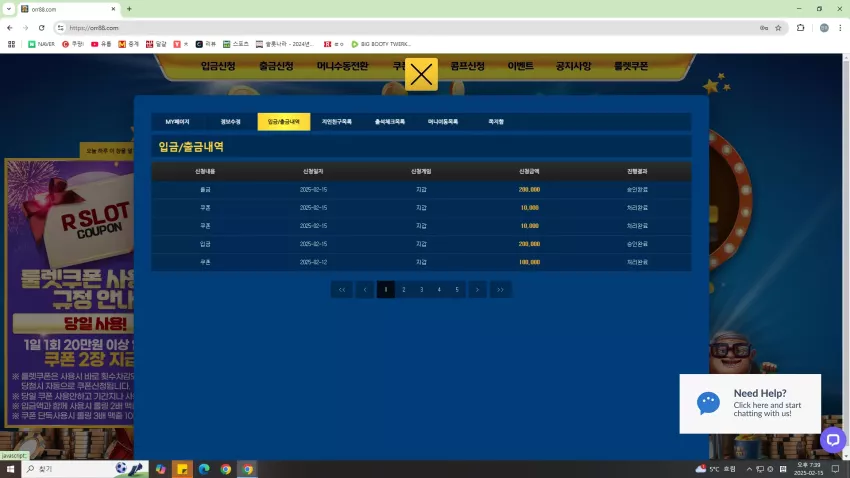
Task: Go to next page with > button
Action: [477, 289]
